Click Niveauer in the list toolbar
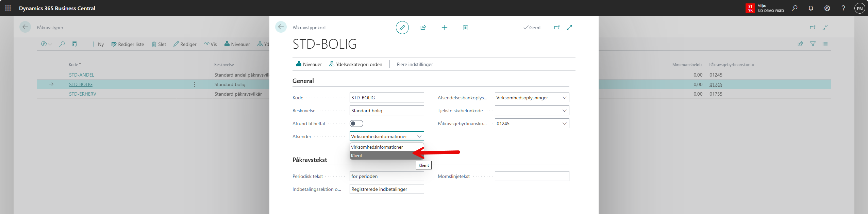The height and width of the screenshot is (214, 868). [x=237, y=44]
